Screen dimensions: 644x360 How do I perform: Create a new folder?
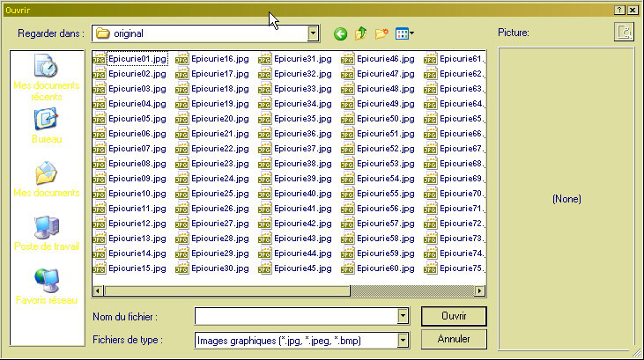(x=381, y=34)
